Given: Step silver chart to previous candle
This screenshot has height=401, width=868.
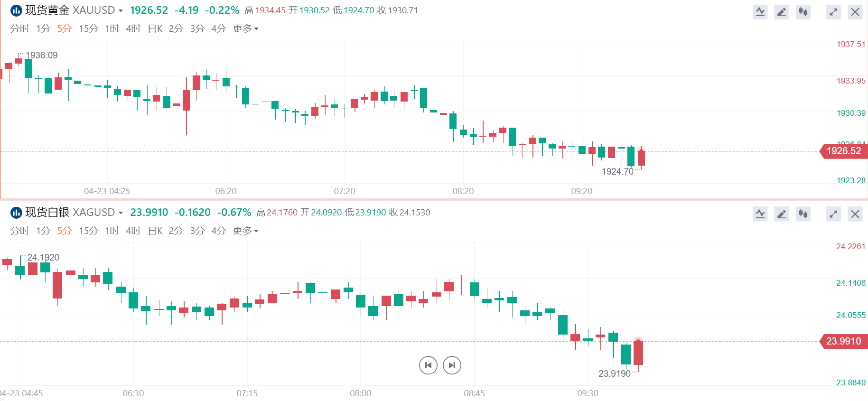Looking at the screenshot, I should 428,365.
